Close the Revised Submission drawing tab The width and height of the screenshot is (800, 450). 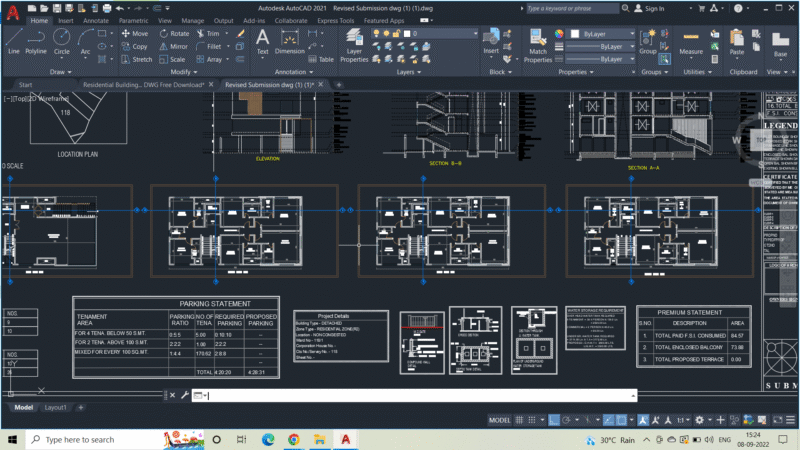pyautogui.click(x=320, y=84)
